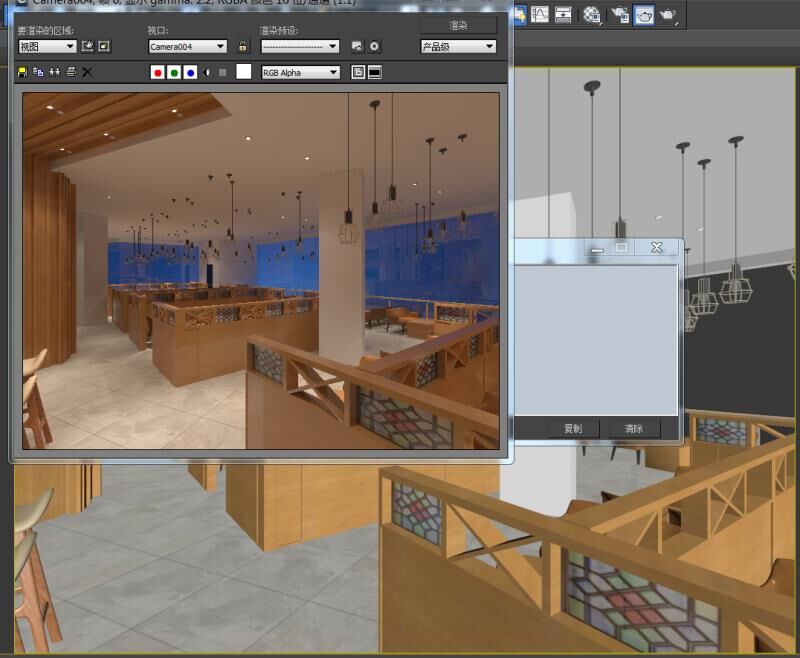The width and height of the screenshot is (800, 658).
Task: Open the RGB Alpha channel dropdown
Action: 300,72
